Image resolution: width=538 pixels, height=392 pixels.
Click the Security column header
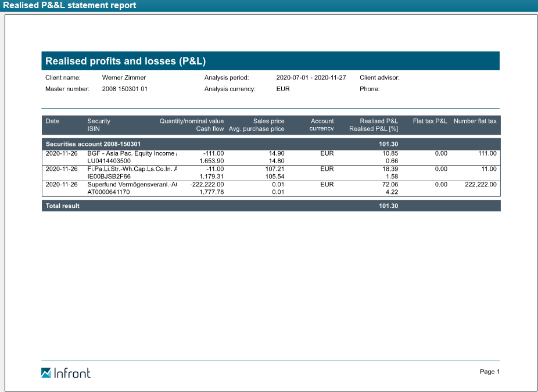pos(99,121)
